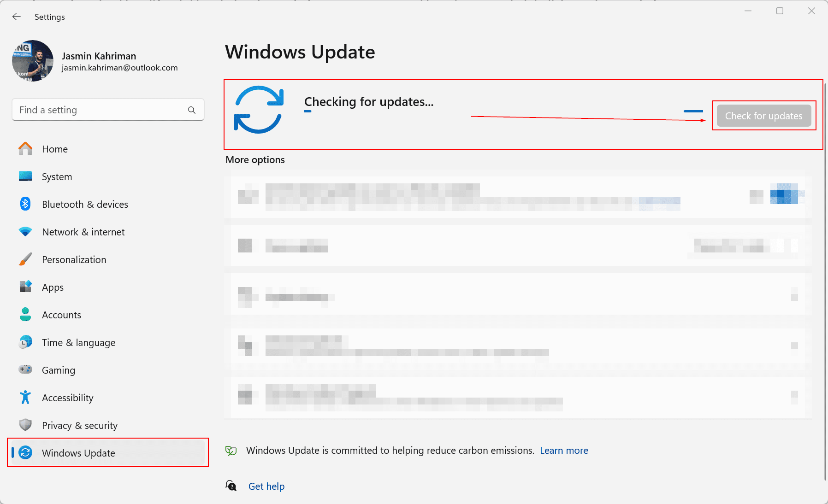The height and width of the screenshot is (504, 828).
Task: Click the Check for updates button
Action: (764, 116)
